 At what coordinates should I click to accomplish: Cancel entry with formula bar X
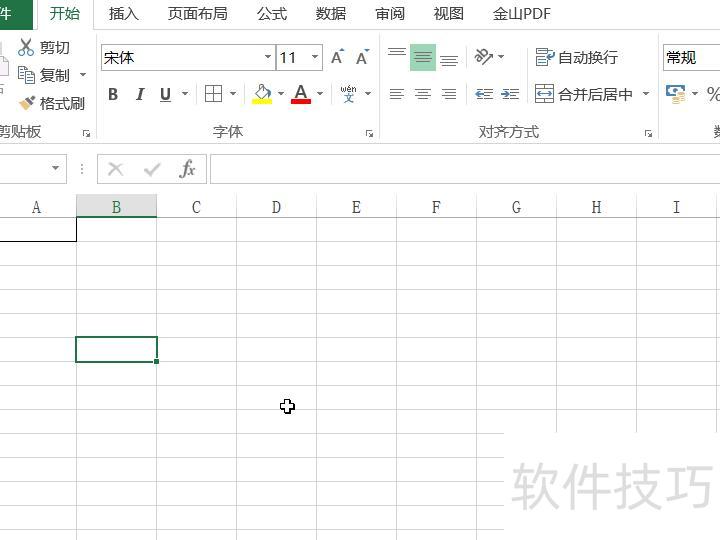pos(115,169)
